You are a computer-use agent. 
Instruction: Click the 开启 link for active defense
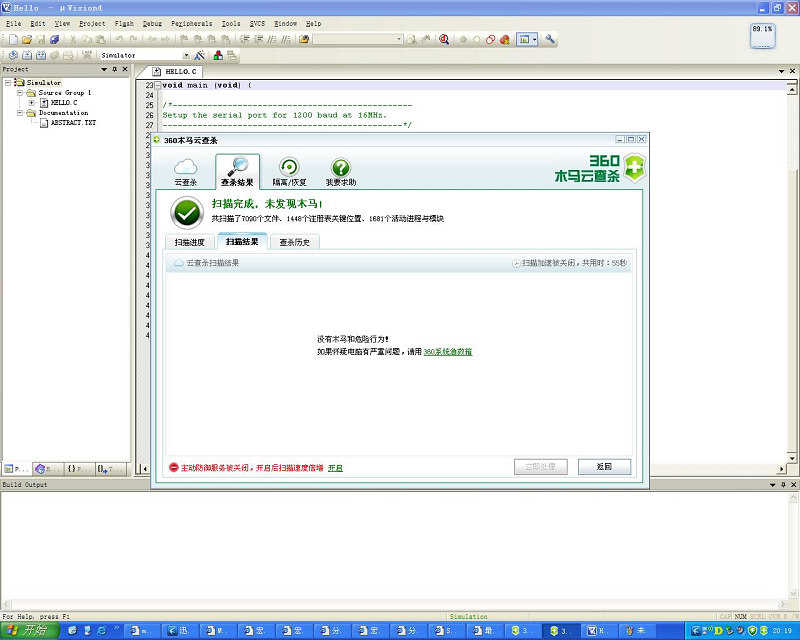pyautogui.click(x=335, y=467)
